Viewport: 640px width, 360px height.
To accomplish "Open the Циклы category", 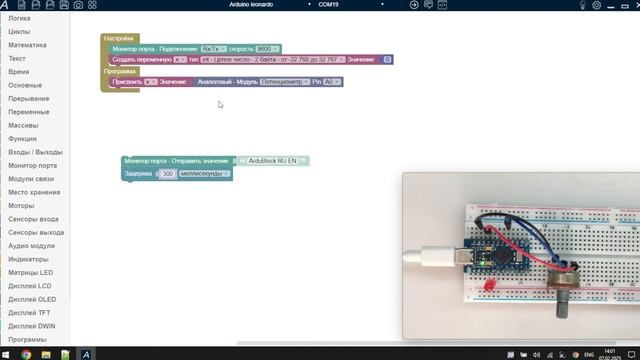I will point(19,32).
